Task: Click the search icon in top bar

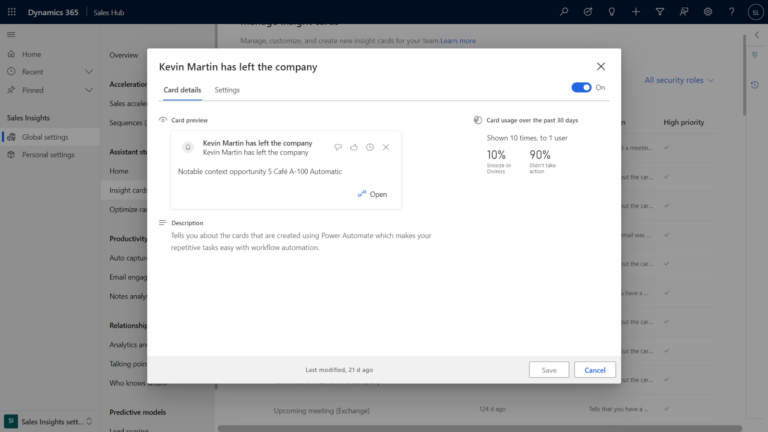Action: point(564,11)
